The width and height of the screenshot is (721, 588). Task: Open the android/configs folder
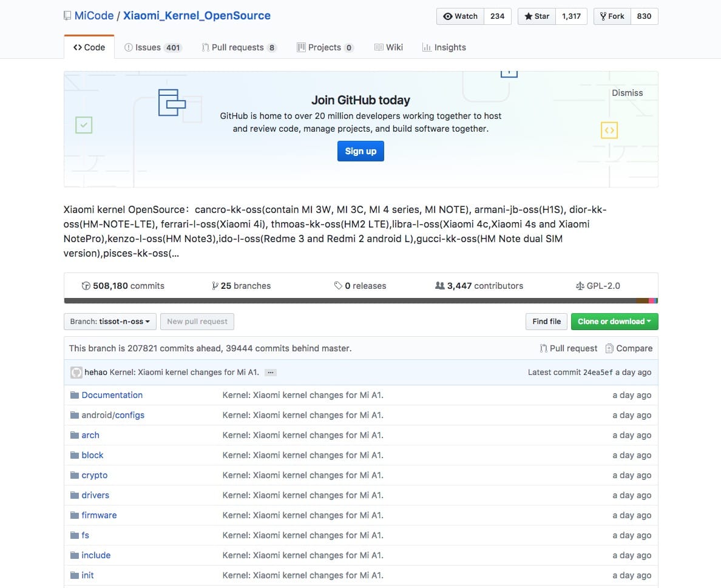click(x=113, y=415)
